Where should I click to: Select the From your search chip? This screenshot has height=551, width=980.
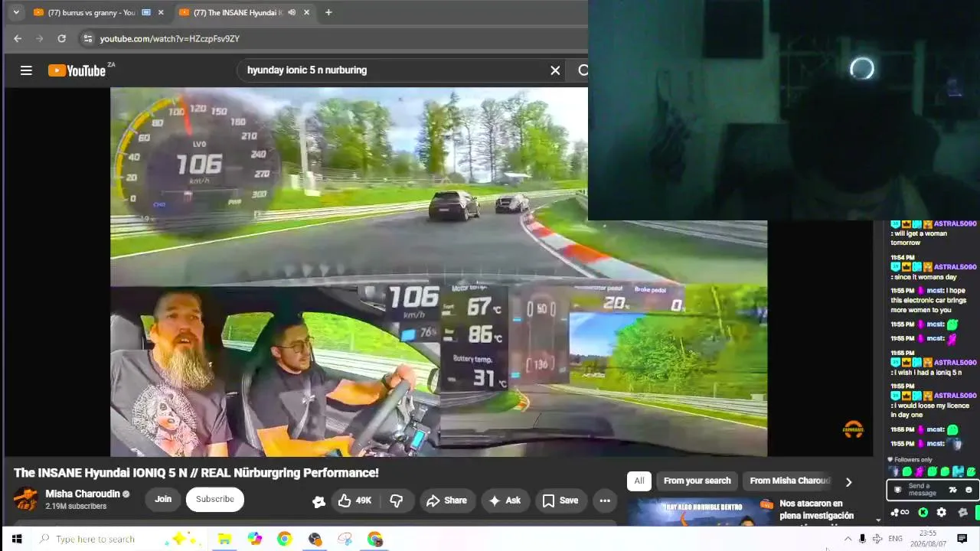(697, 481)
